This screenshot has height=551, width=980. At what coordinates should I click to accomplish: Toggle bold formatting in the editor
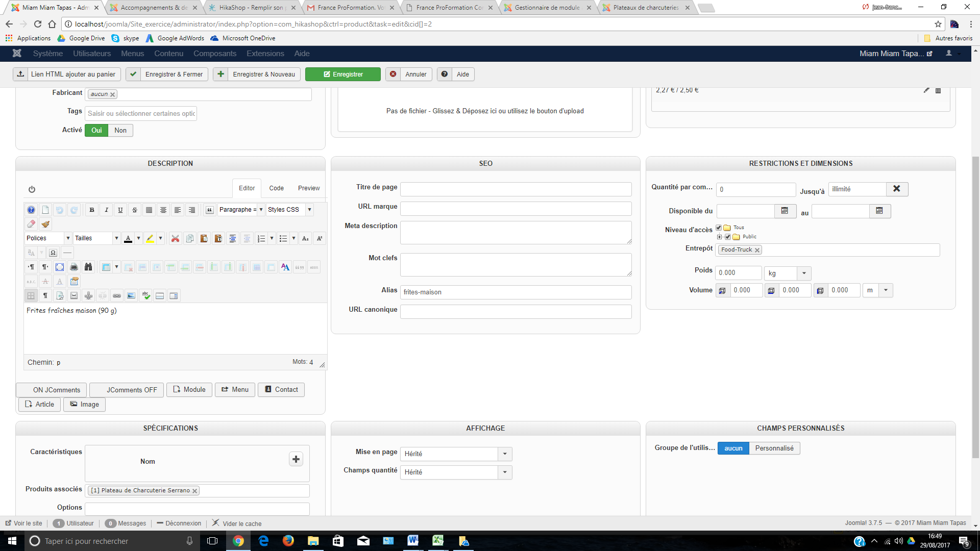tap(92, 210)
